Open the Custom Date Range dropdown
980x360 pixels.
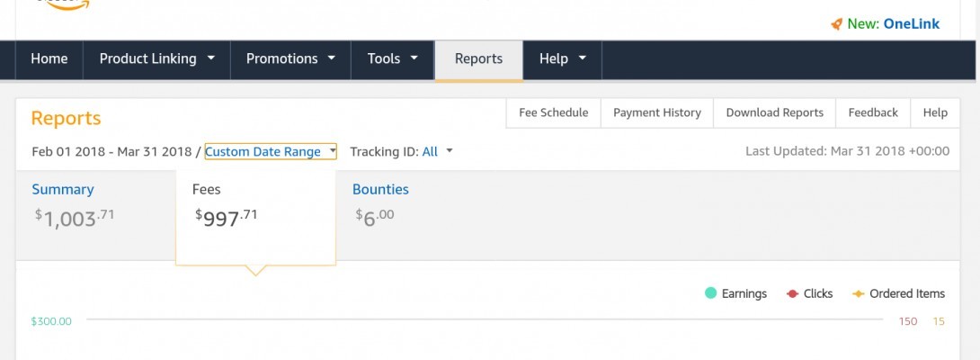pyautogui.click(x=270, y=151)
